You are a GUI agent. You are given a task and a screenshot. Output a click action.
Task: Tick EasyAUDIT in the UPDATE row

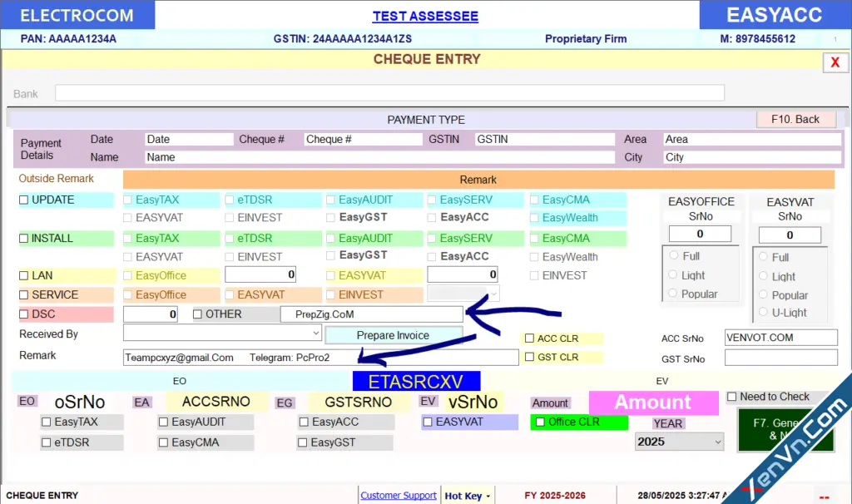(330, 200)
